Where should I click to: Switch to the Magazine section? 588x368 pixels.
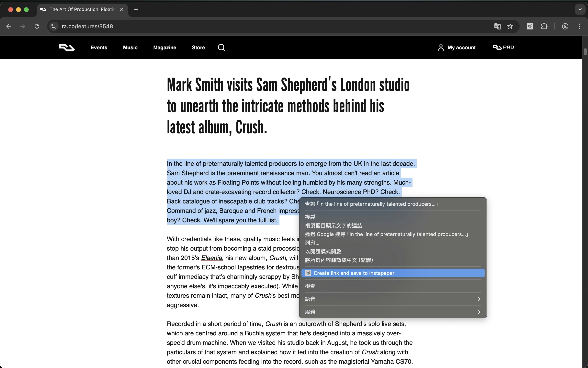[x=165, y=48]
